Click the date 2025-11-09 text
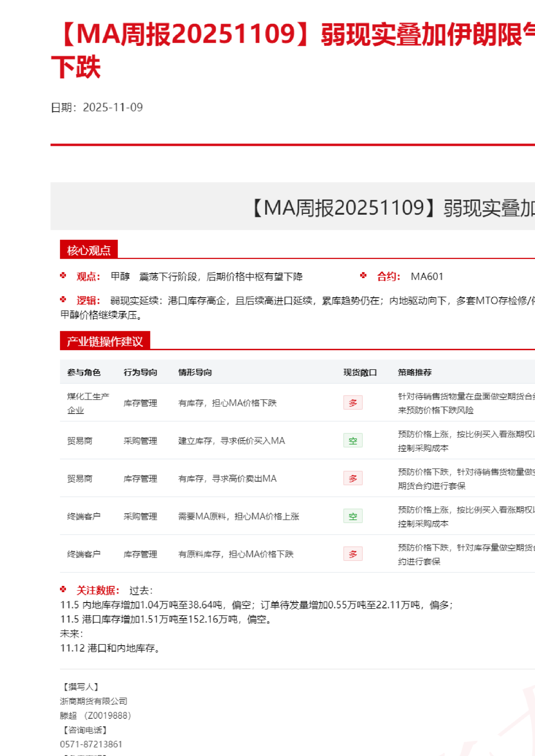 [113, 107]
